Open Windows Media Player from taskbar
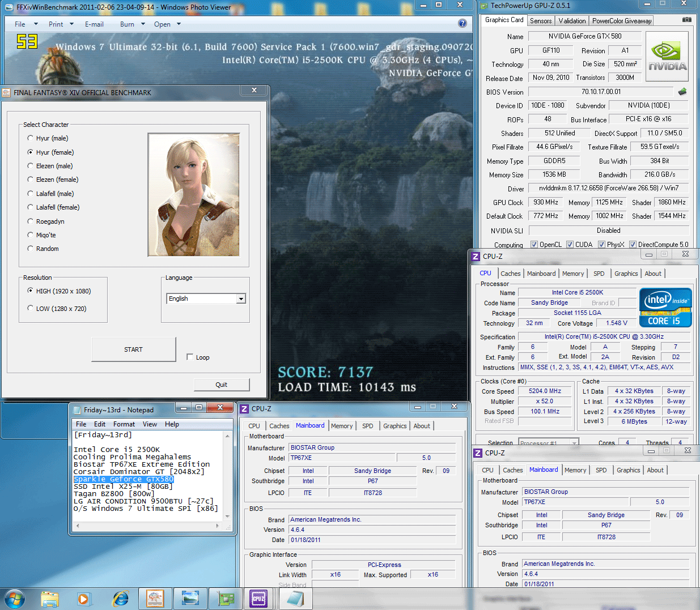Image resolution: width=700 pixels, height=610 pixels. pos(83,598)
